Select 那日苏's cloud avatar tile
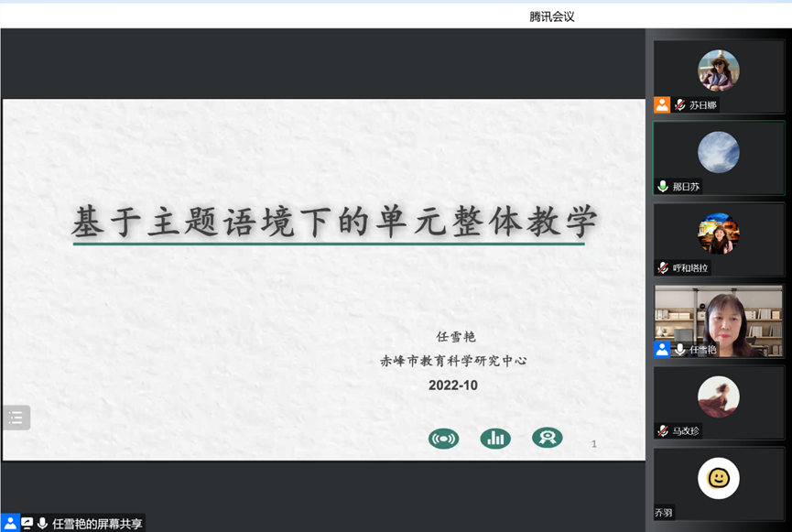Image resolution: width=792 pixels, height=532 pixels. pos(718,152)
